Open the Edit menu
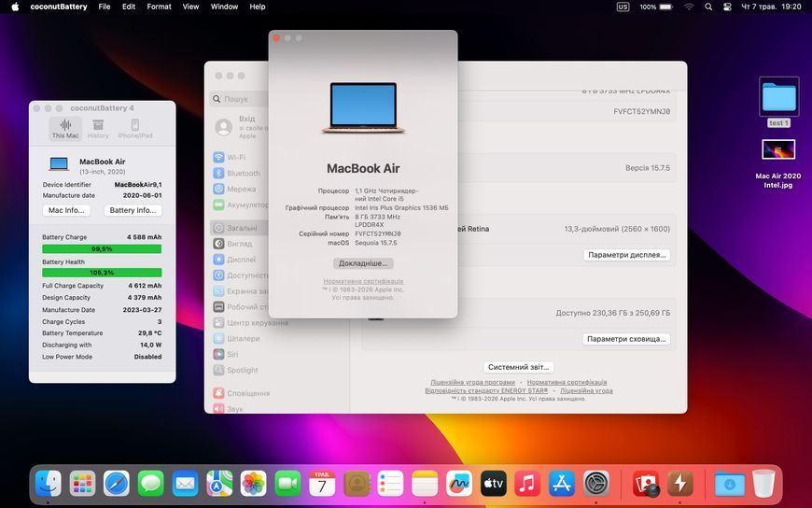The image size is (812, 508). click(129, 7)
